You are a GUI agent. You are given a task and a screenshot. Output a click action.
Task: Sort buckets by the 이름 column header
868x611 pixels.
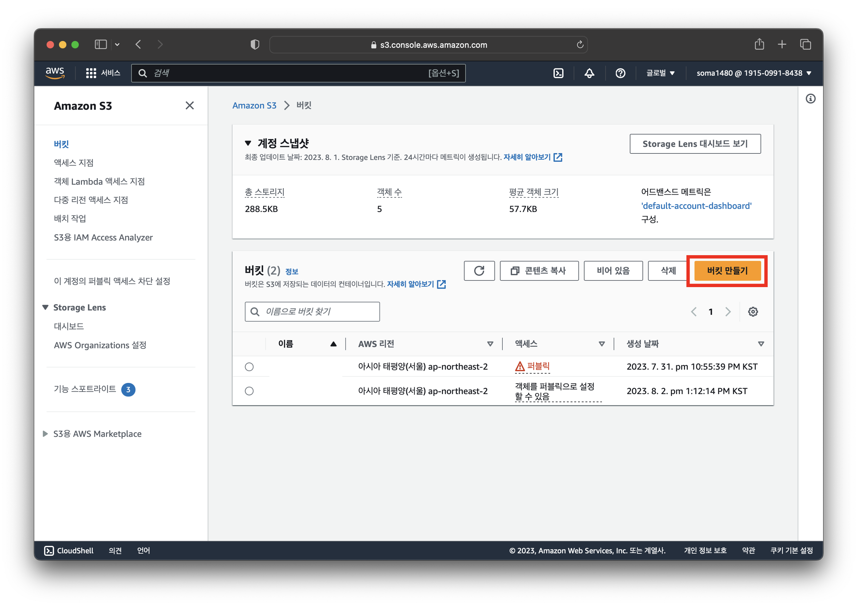[x=286, y=344]
